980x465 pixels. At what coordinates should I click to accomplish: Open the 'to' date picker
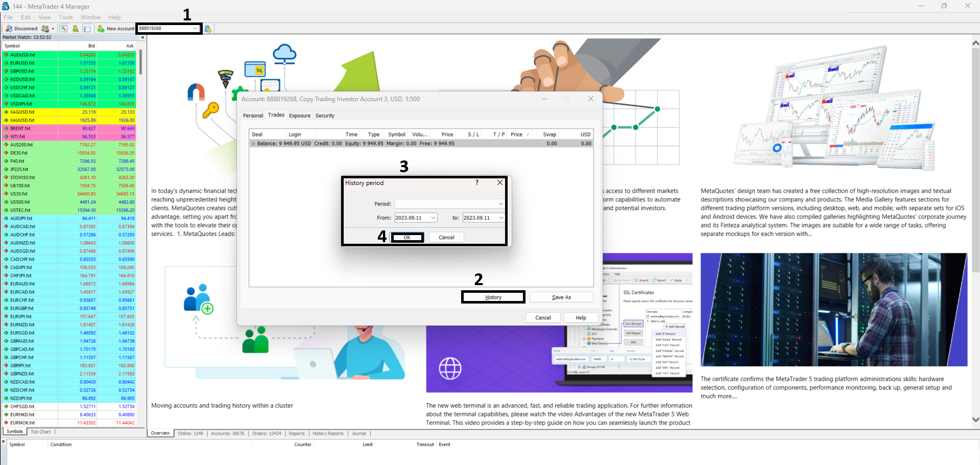click(501, 218)
